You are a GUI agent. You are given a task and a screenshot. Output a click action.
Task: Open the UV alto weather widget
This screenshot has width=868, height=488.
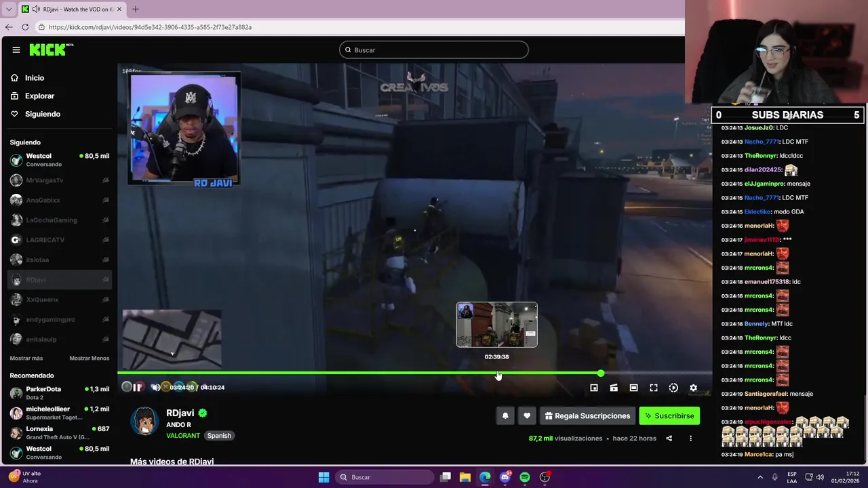(x=26, y=477)
